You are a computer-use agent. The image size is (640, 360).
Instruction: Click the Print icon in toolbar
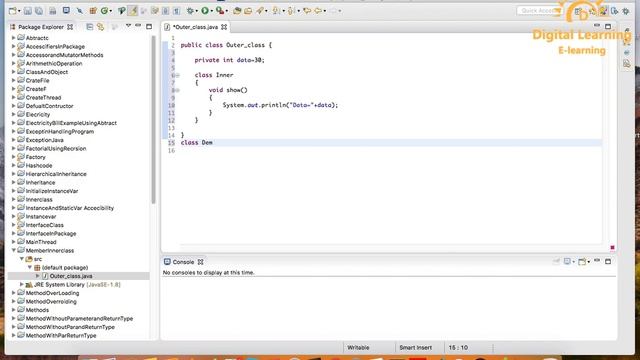pos(53,11)
